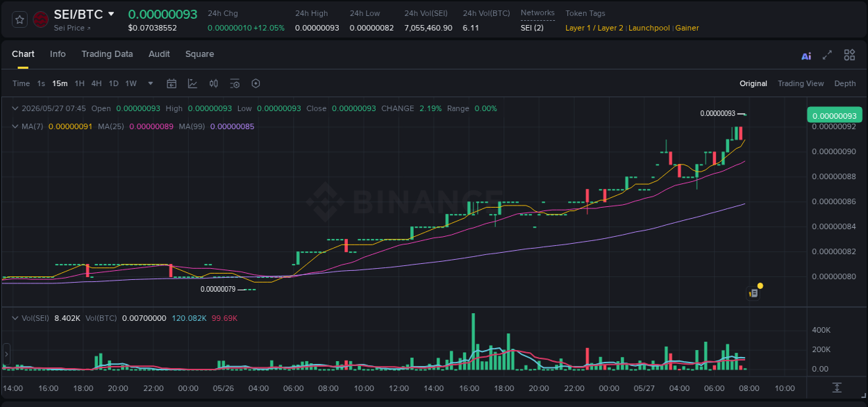Select the Original chart view
The width and height of the screenshot is (868, 407).
point(753,83)
